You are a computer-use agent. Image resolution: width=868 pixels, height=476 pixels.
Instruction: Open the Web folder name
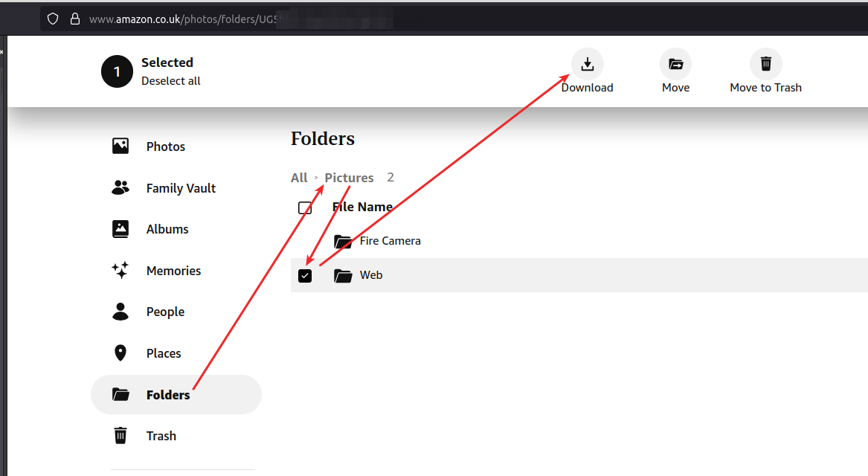(371, 275)
